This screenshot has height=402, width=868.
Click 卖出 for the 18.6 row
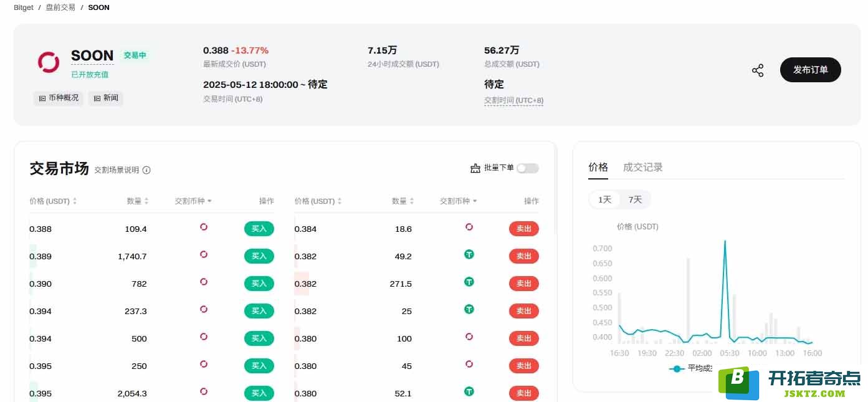click(x=524, y=229)
